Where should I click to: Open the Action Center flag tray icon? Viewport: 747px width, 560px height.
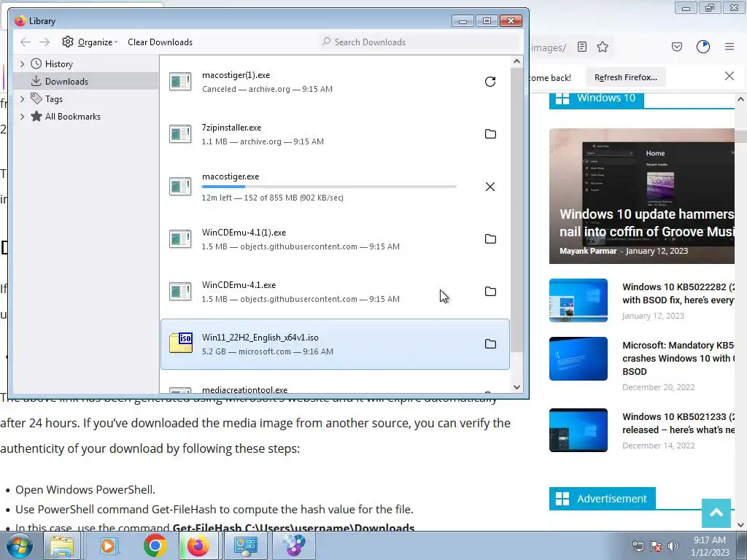coord(656,546)
